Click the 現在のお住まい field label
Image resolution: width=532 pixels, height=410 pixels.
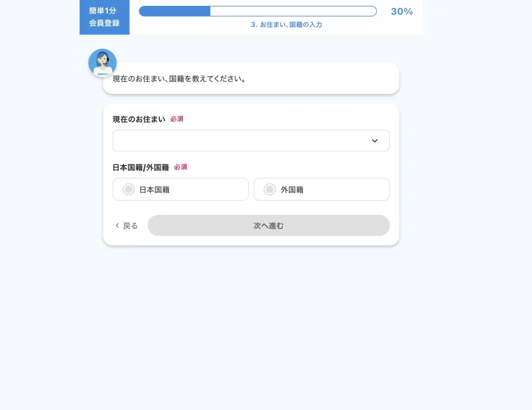pos(139,119)
